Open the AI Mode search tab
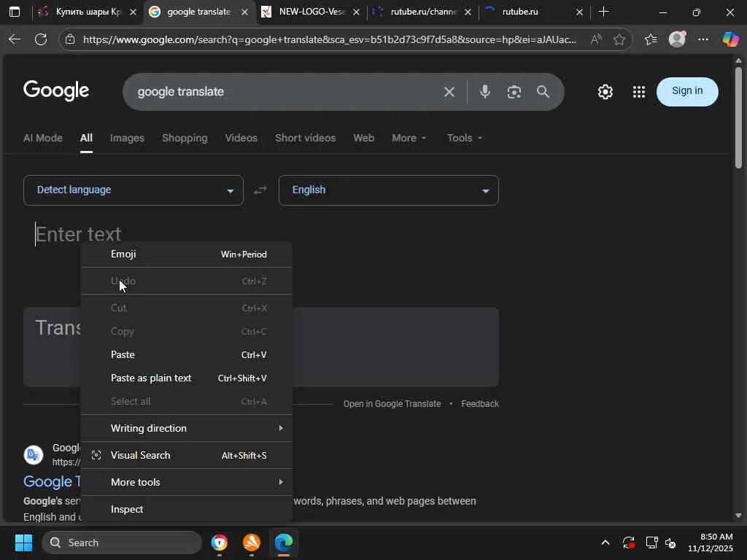 point(43,138)
